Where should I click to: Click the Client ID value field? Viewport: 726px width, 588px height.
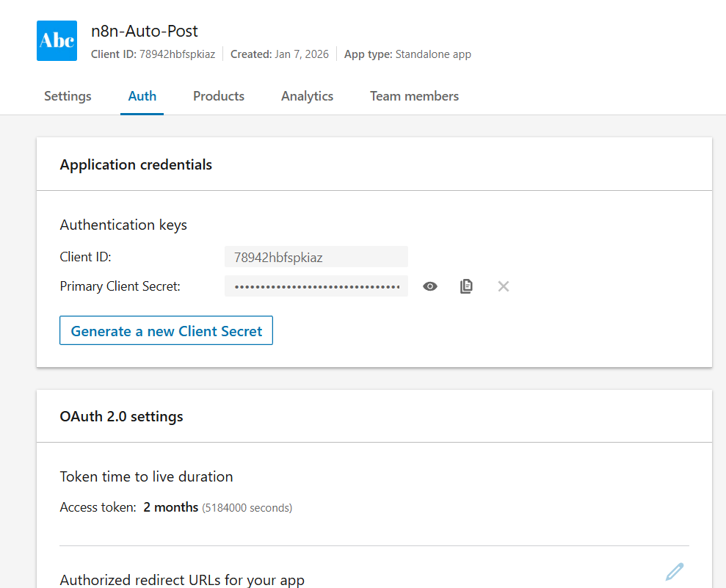click(316, 257)
